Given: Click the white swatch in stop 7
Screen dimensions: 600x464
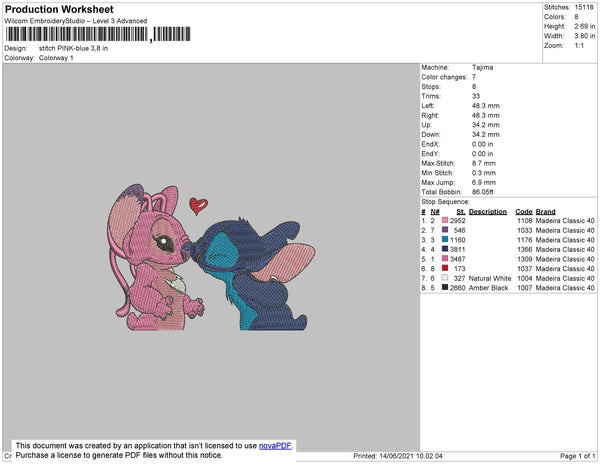Looking at the screenshot, I should (x=445, y=278).
